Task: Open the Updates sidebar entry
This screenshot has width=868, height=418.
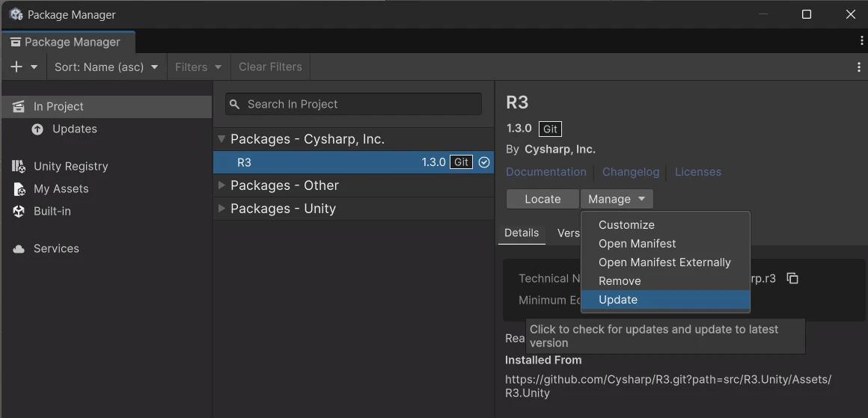Action: (x=106, y=129)
